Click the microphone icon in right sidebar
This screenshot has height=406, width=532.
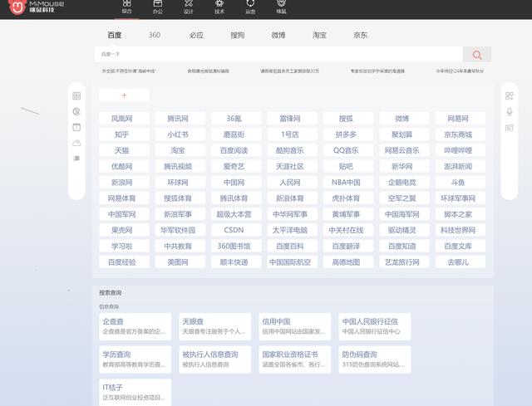pos(510,111)
